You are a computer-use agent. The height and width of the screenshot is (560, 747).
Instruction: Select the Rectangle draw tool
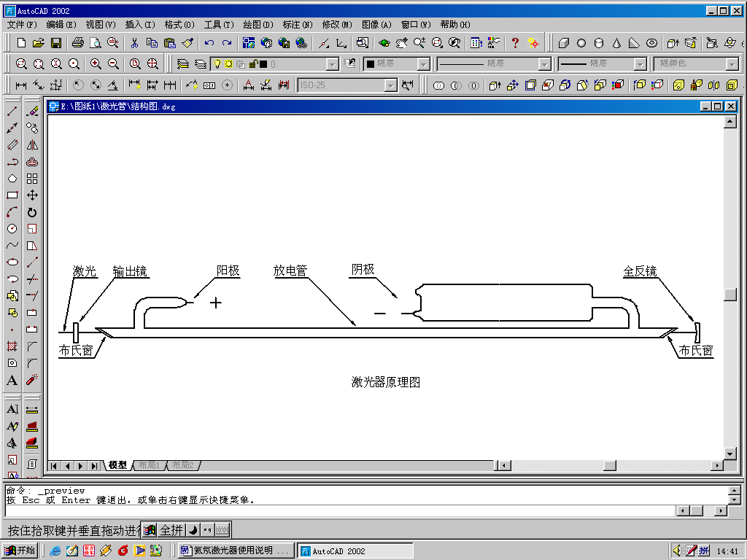coord(12,195)
